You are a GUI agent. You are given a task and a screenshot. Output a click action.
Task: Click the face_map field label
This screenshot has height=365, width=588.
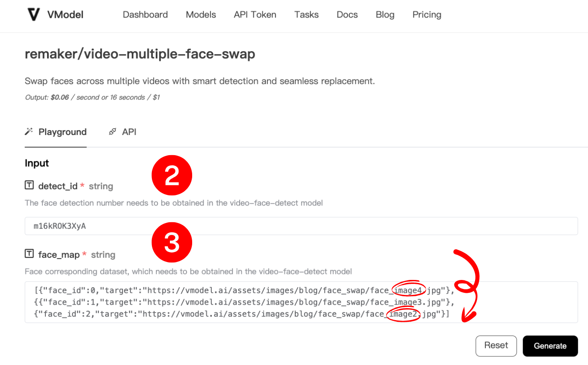click(x=59, y=255)
